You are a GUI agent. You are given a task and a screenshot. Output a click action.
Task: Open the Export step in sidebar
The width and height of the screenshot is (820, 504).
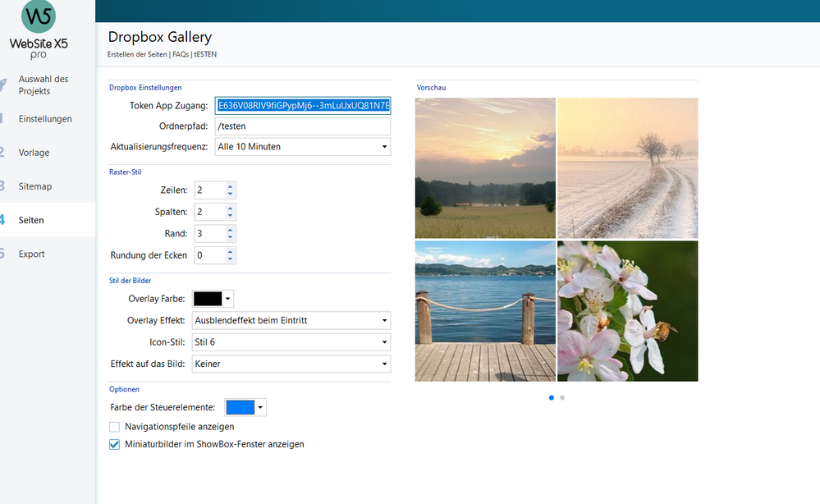click(x=32, y=254)
